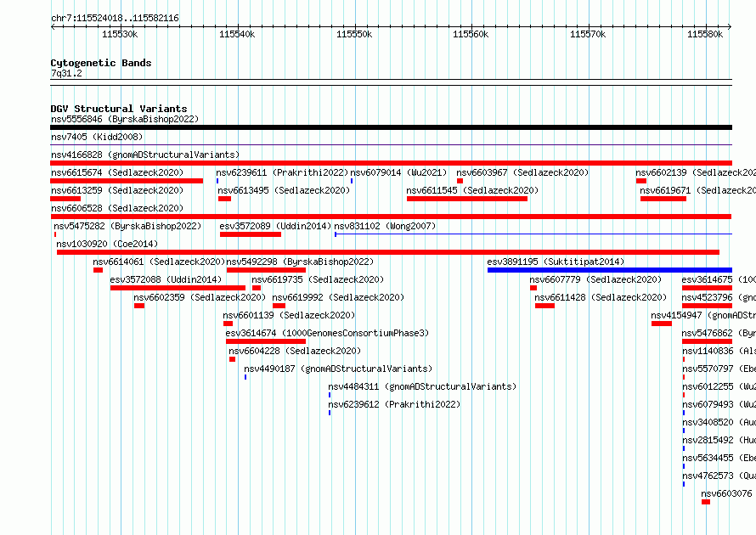
Task: Open nsv4523796 variant label
Action: tap(719, 297)
